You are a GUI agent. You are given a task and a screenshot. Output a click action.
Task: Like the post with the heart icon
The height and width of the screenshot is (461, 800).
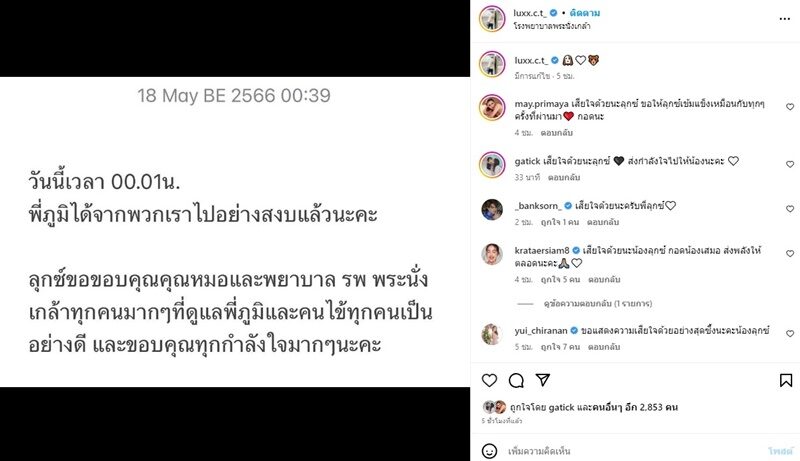(489, 380)
